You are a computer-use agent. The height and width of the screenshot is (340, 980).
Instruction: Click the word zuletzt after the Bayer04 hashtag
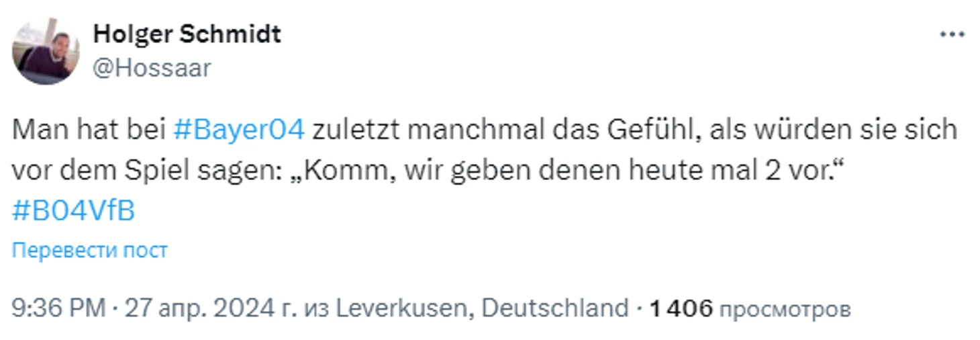[354, 130]
